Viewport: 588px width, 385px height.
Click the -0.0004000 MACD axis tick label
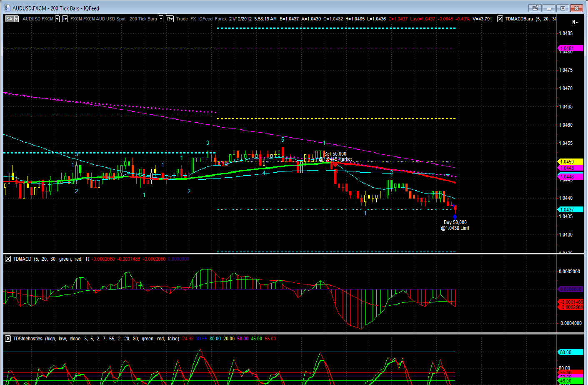569,323
